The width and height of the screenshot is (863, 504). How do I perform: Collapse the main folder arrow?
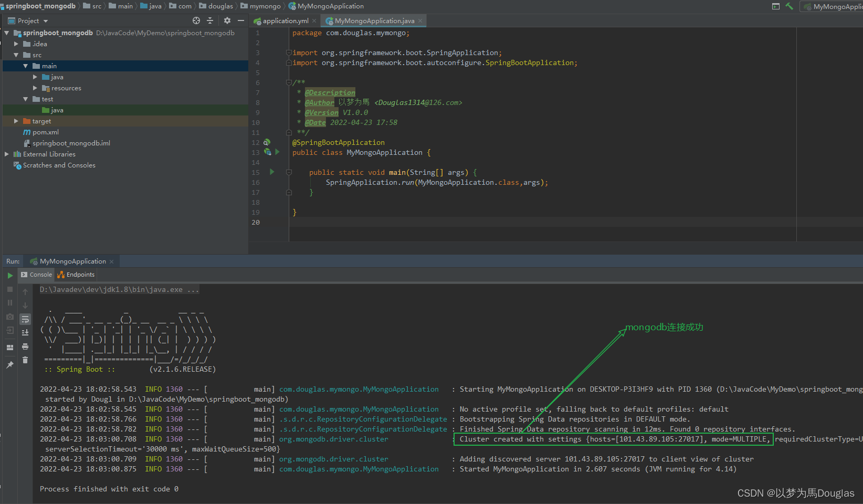tap(26, 66)
